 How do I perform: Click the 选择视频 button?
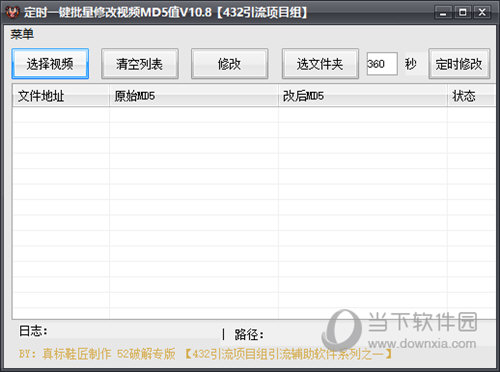click(x=50, y=64)
